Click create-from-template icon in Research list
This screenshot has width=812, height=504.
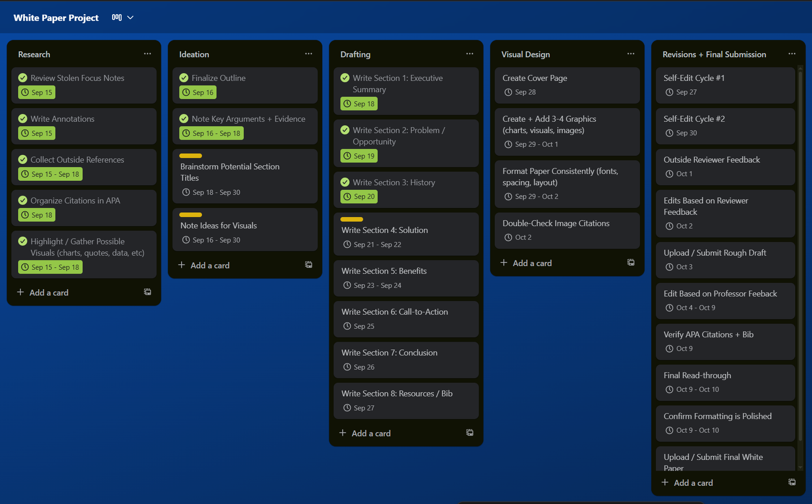pyautogui.click(x=147, y=292)
